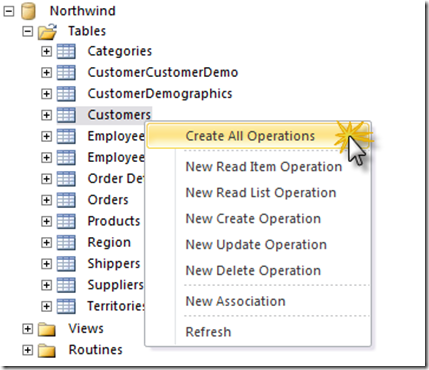
Task: Expand the Customers table node
Action: (47, 115)
